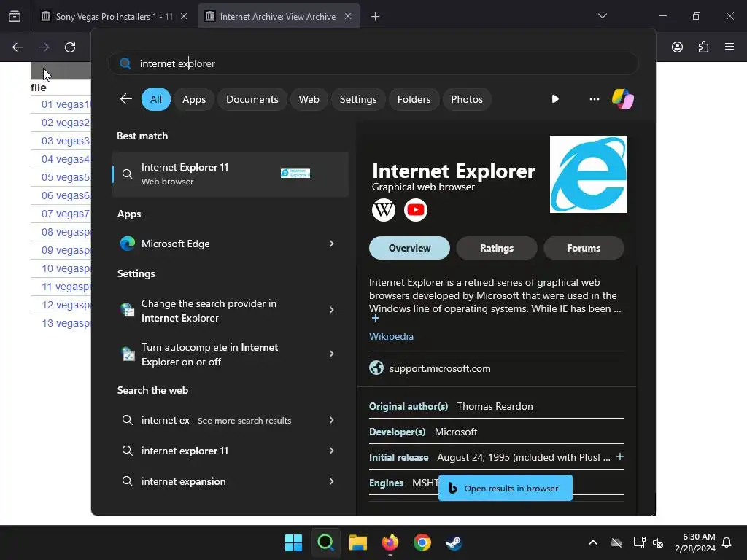Switch to Sony Vegas Pro Installers tab
The width and height of the screenshot is (747, 560).
click(115, 17)
